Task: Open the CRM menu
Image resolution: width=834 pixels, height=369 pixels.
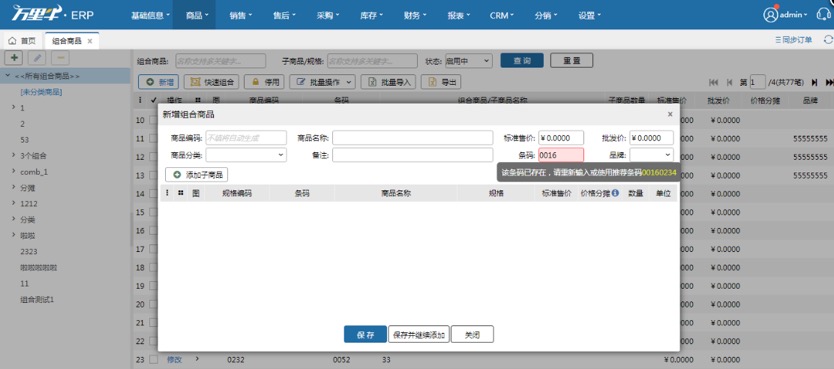Action: point(502,15)
